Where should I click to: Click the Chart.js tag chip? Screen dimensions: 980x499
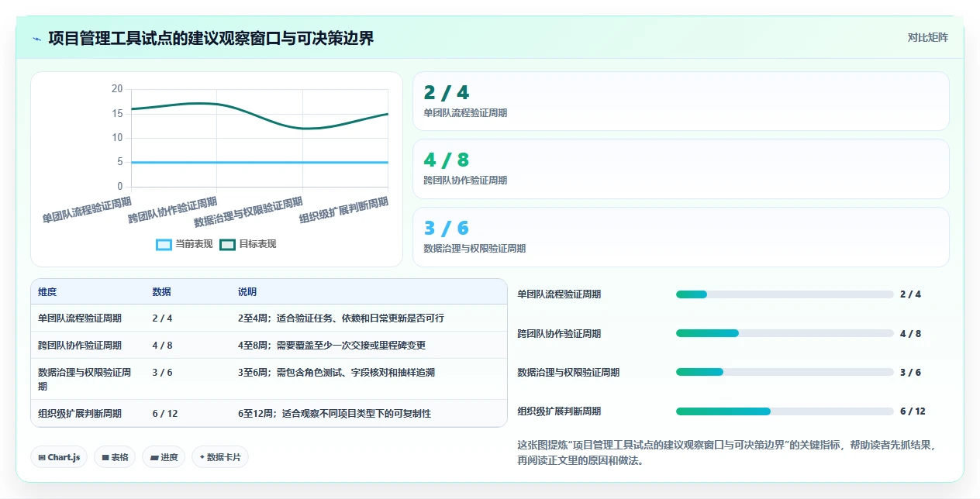click(59, 457)
